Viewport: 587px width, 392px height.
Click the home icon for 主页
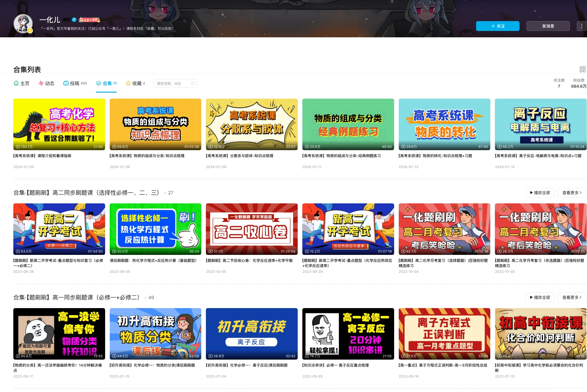(16, 83)
